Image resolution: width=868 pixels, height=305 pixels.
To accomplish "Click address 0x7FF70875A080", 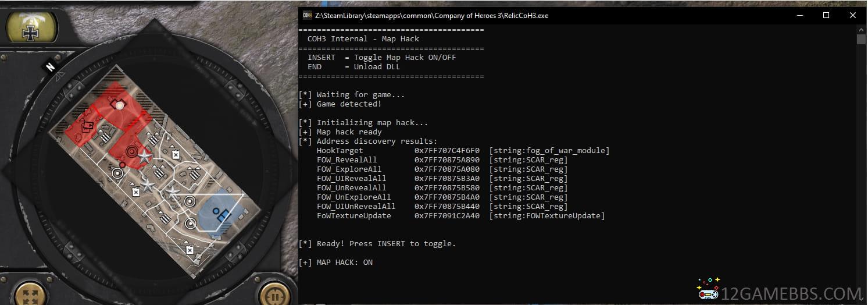I will pyautogui.click(x=447, y=169).
